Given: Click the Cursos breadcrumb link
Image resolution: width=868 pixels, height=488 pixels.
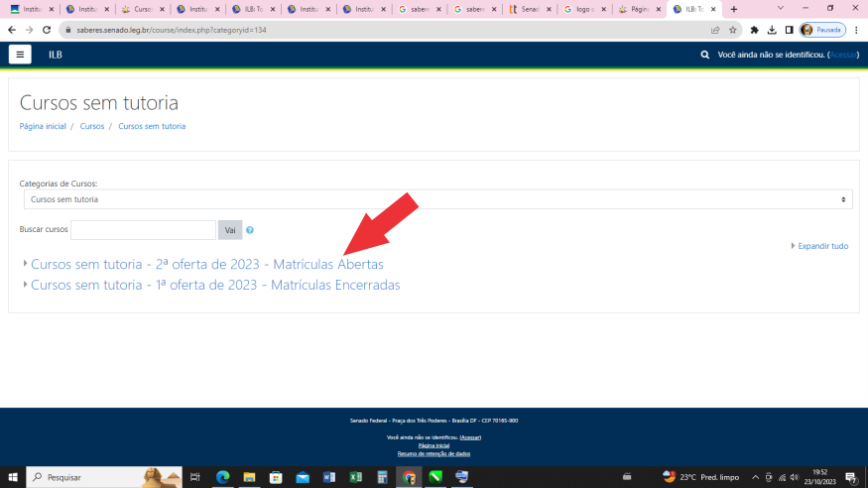Looking at the screenshot, I should [92, 127].
